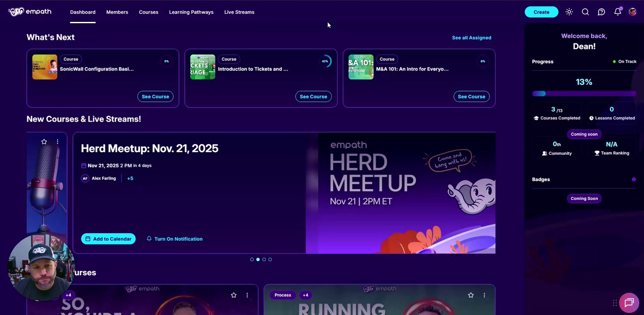Viewport: 644px width, 315px height.
Task: Open three-dot menu on Process course card
Action: coord(484,295)
